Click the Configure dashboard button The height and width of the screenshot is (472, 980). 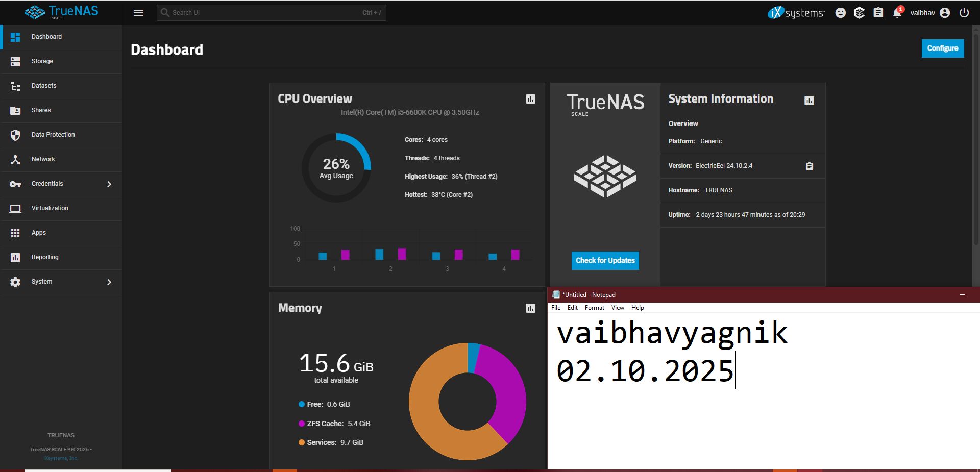pos(942,48)
